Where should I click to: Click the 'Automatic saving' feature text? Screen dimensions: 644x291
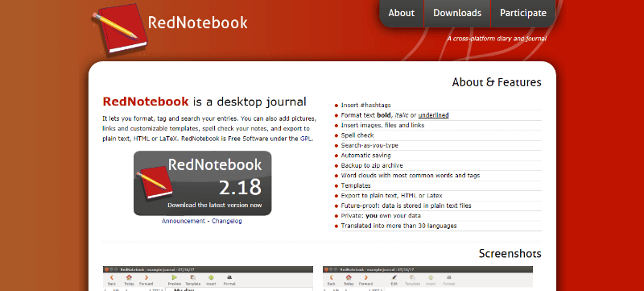pos(366,156)
